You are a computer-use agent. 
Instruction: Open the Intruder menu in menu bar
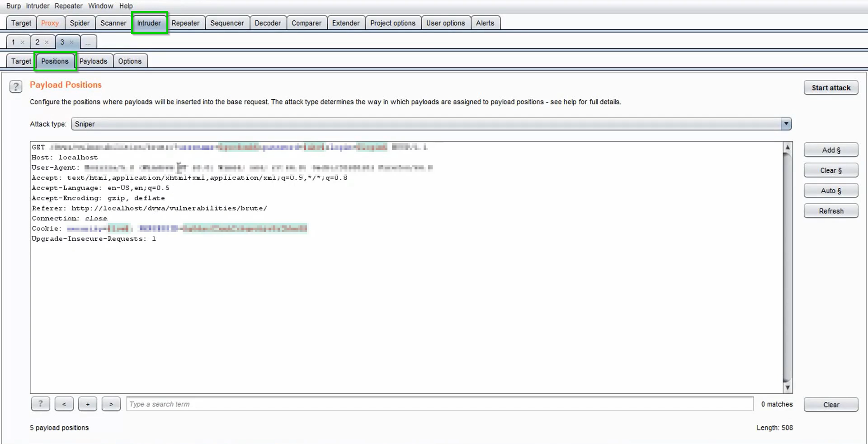[x=37, y=6]
